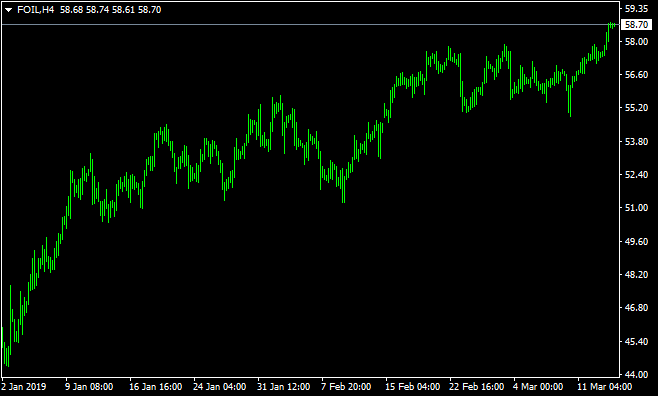Click the 48.20 price axis label
This screenshot has height=396, width=658.
[x=636, y=274]
